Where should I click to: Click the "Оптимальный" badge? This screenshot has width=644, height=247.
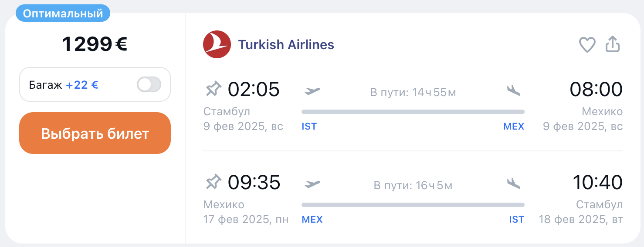click(x=63, y=13)
